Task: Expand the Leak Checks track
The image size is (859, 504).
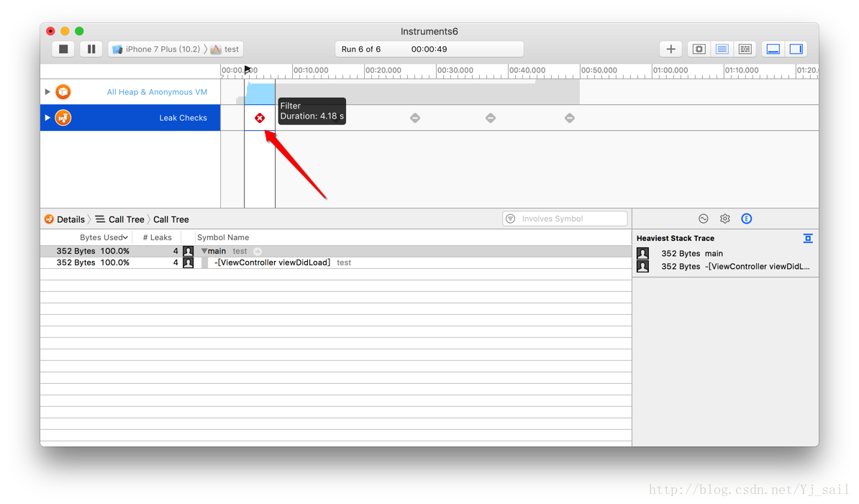Action: point(47,118)
